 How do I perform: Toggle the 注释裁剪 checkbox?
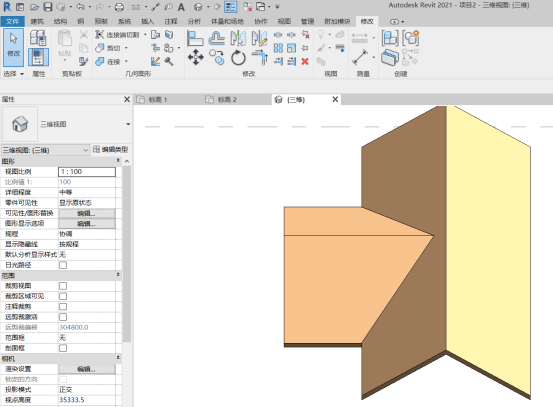click(63, 306)
